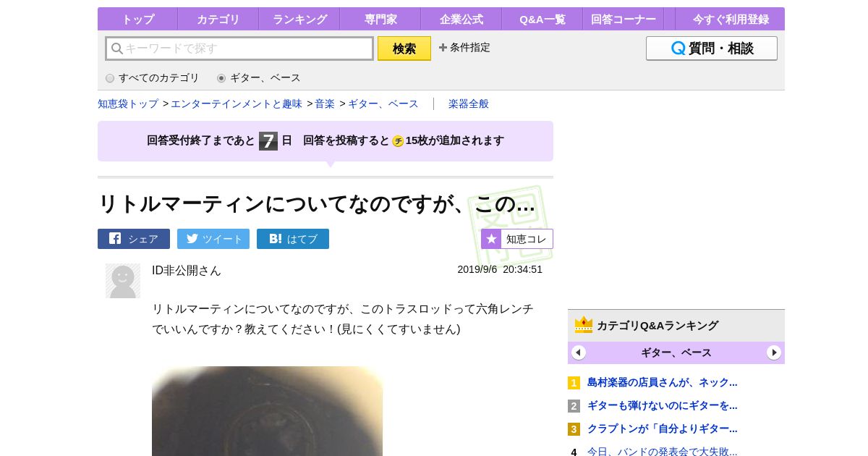Open the 楽器全般 category link
Viewport: 868px width, 456px height.
(469, 104)
